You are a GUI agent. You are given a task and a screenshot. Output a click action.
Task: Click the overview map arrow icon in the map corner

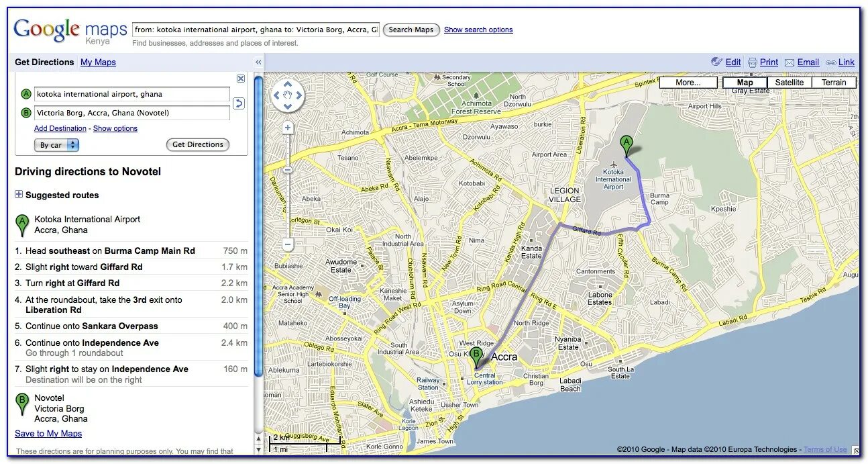click(x=856, y=450)
